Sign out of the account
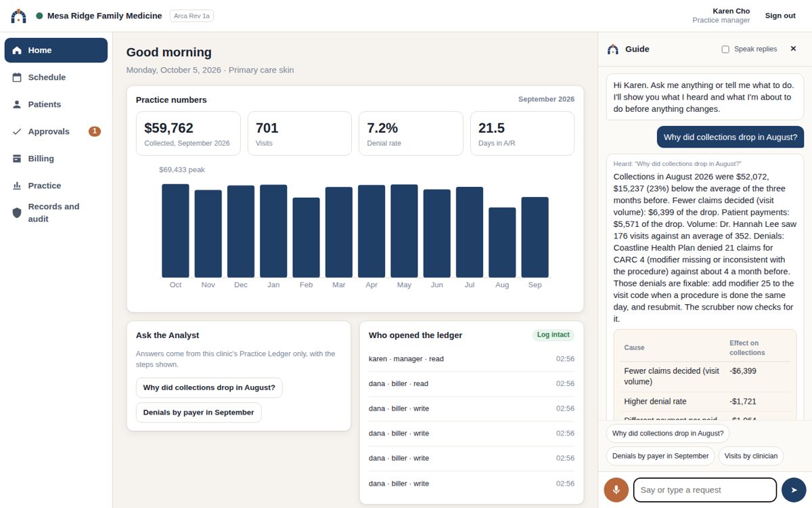Image resolution: width=812 pixels, height=508 pixels. (x=780, y=16)
